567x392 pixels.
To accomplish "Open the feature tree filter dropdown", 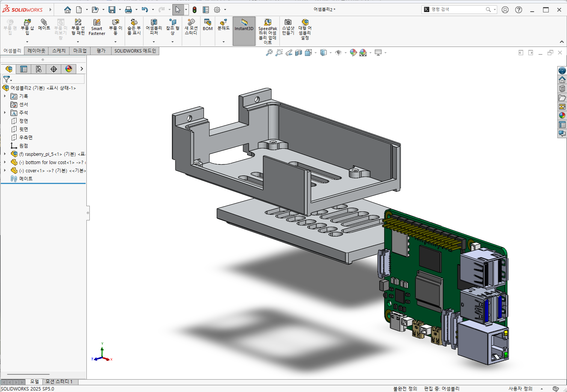I will pyautogui.click(x=8, y=79).
